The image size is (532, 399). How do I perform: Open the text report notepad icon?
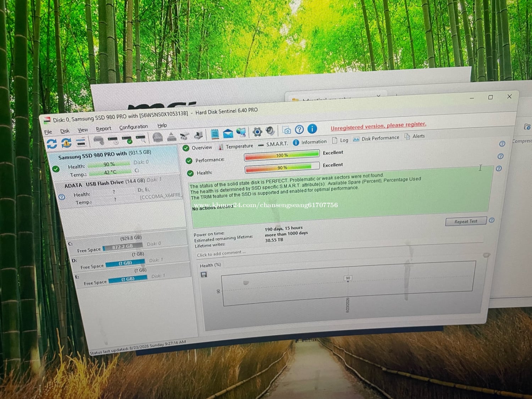[x=215, y=134]
